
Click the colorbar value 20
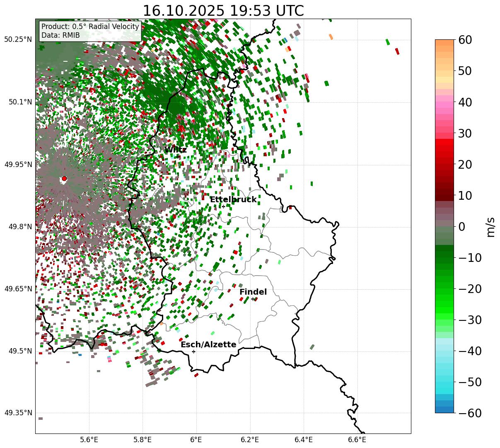[x=466, y=164]
